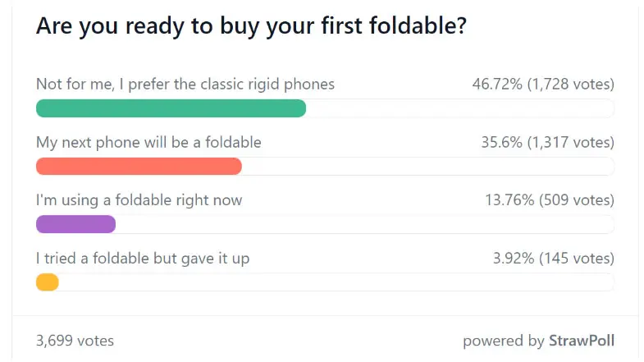Click the green progress bar for classic rigid phones
The height and width of the screenshot is (362, 644).
tap(171, 108)
